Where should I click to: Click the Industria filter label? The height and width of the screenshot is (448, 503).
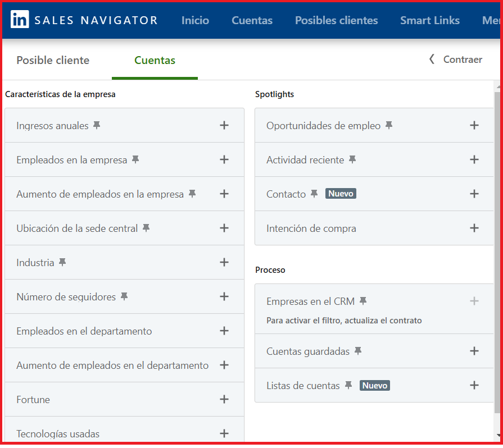pyautogui.click(x=35, y=263)
